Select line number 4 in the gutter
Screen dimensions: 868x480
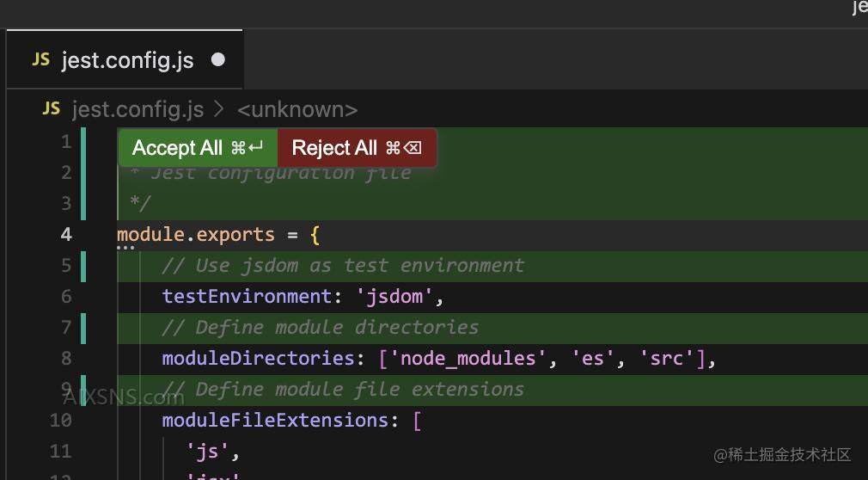[x=66, y=235]
